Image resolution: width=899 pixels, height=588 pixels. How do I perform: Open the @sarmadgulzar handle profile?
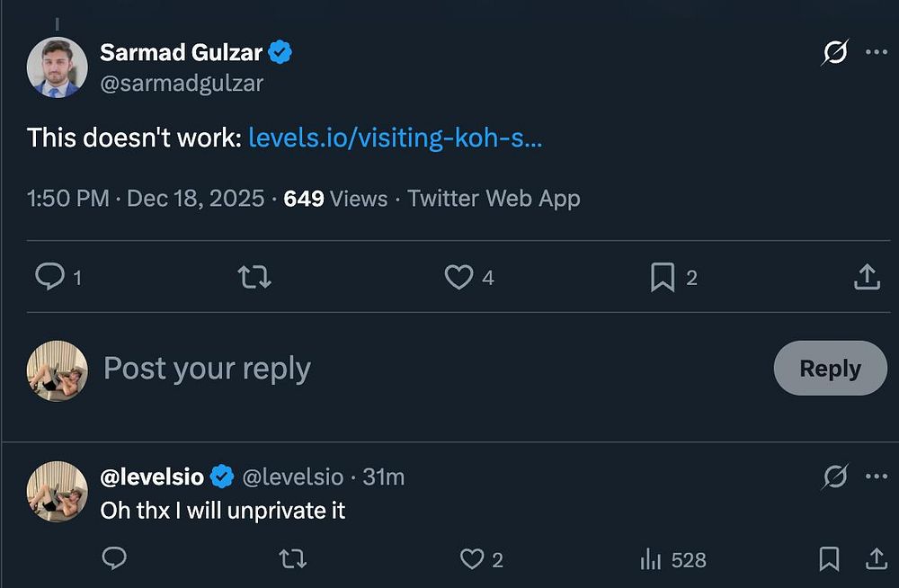[x=181, y=83]
